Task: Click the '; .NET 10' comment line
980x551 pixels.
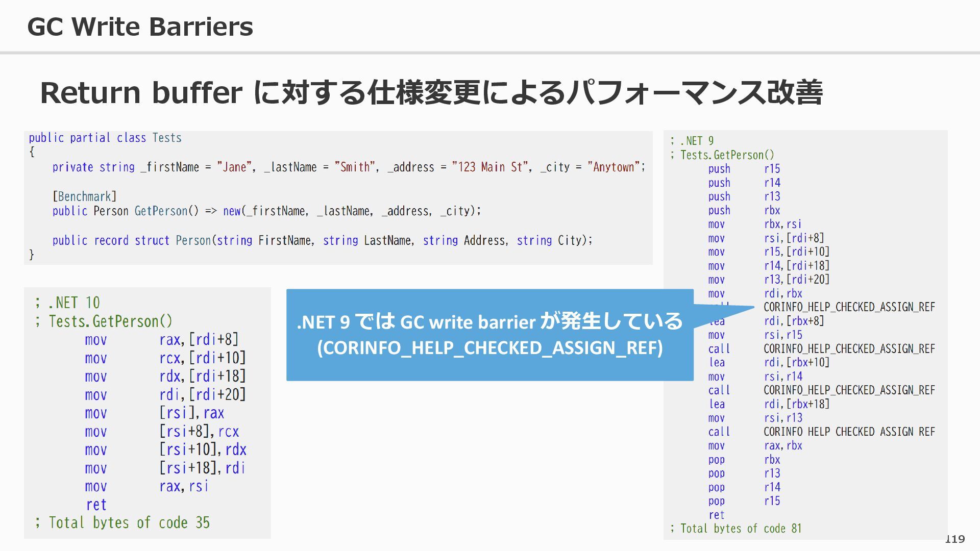Action: [67, 303]
